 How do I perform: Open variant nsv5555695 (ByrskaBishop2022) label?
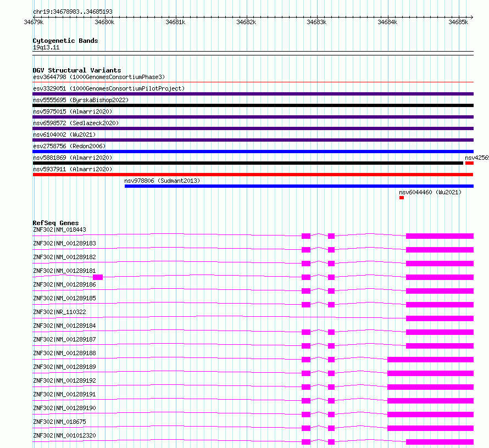(81, 100)
